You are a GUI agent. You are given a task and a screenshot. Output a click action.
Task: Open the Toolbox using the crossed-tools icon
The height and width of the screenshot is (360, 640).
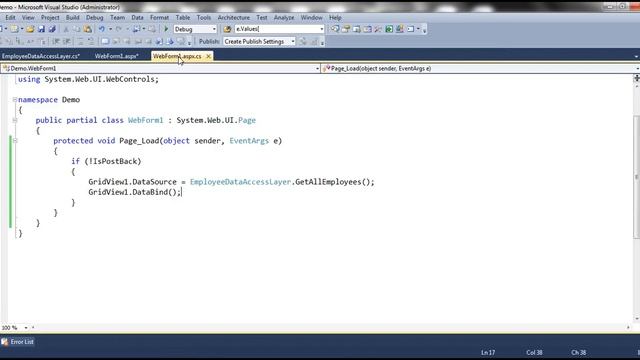[378, 29]
